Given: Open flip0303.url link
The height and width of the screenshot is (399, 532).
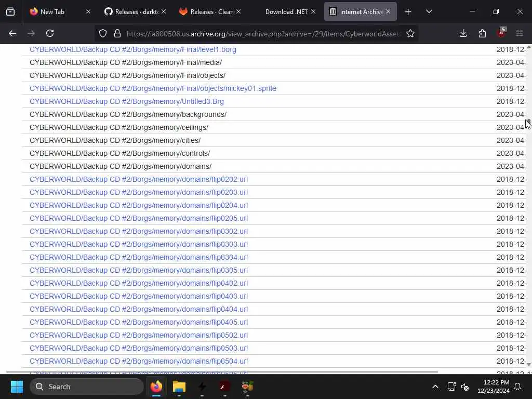Looking at the screenshot, I should 138,244.
